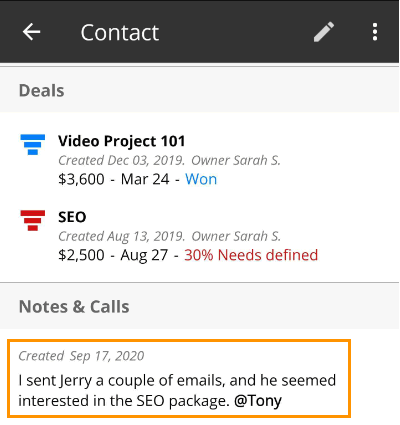The width and height of the screenshot is (400, 425).
Task: Tap the note text about Jerry's emails
Action: point(177,391)
